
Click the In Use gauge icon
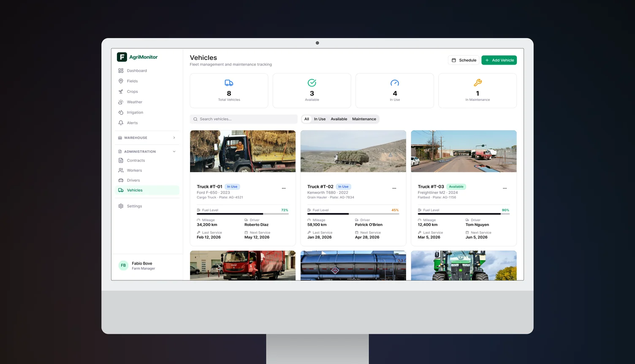tap(395, 83)
